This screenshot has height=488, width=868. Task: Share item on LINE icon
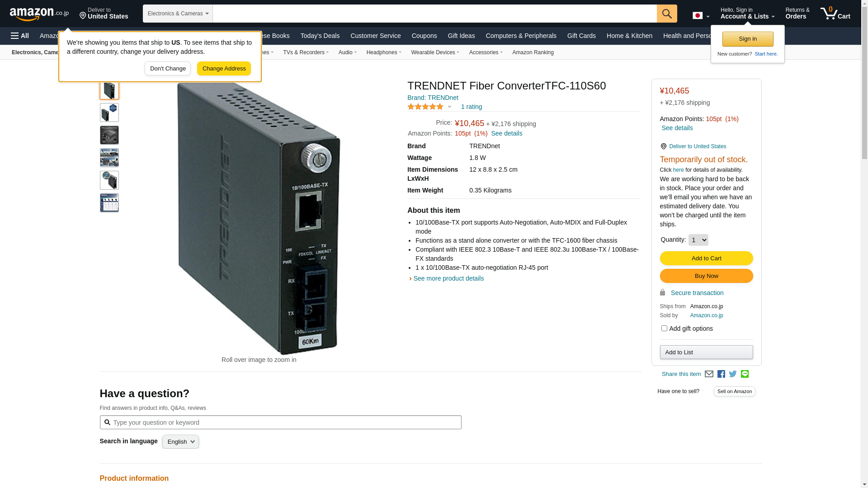pos(745,374)
